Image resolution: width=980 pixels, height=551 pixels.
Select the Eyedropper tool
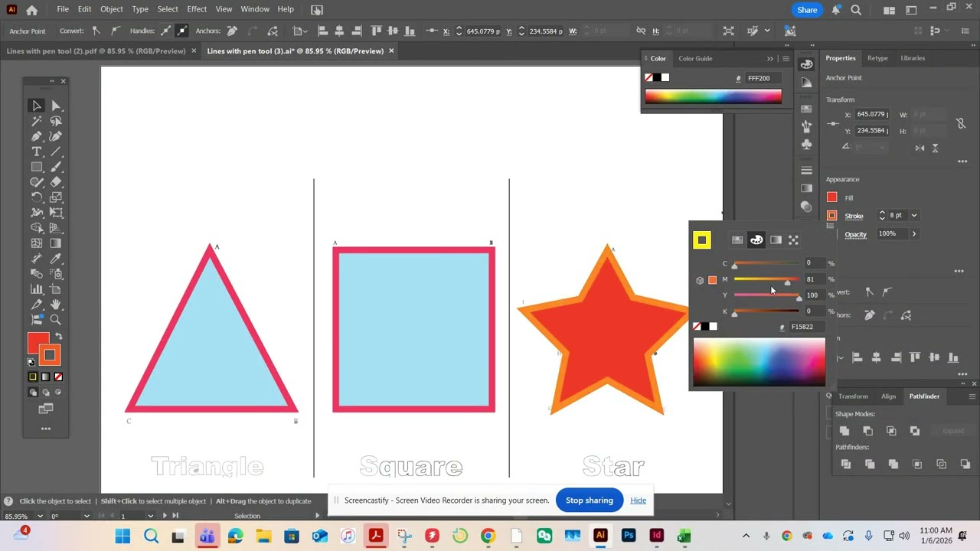click(56, 259)
